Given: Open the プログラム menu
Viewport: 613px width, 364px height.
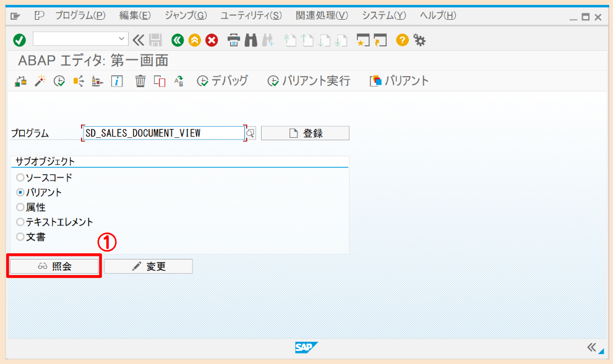Looking at the screenshot, I should (x=80, y=15).
